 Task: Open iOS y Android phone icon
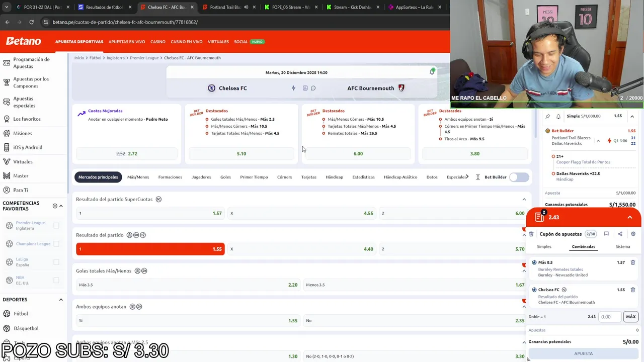click(x=7, y=147)
